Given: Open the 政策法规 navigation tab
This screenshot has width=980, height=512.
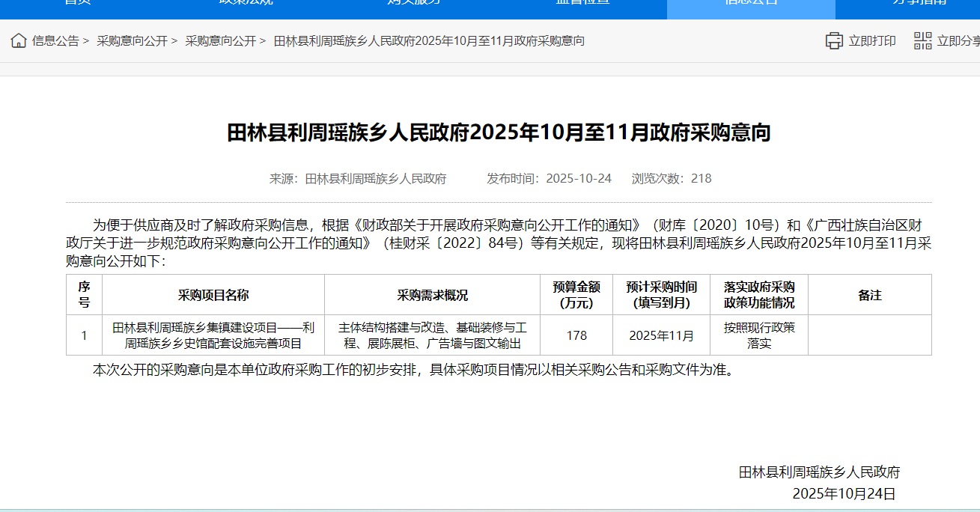Looking at the screenshot, I should point(246,4).
